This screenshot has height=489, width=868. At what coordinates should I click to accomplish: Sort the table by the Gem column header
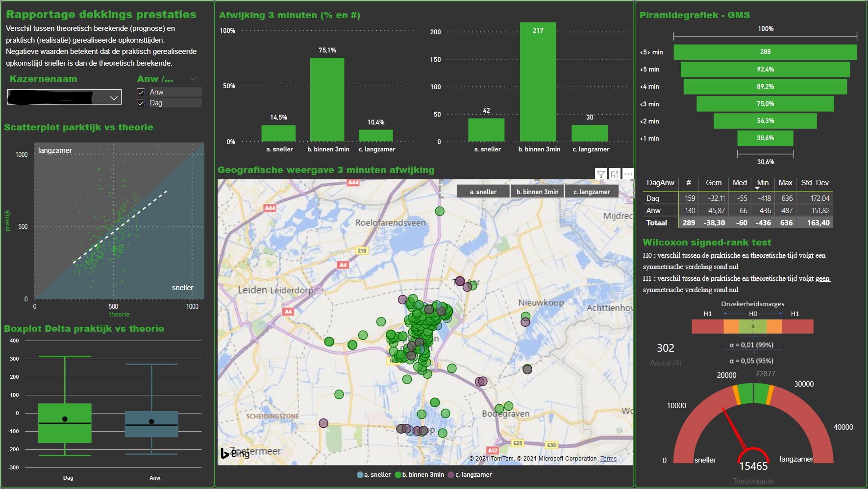[714, 183]
